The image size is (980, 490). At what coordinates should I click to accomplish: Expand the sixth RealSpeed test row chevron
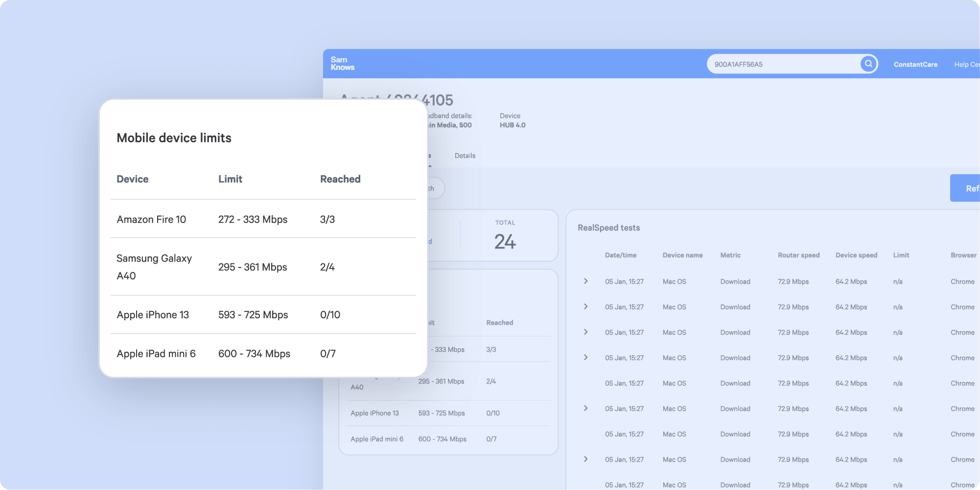[585, 408]
